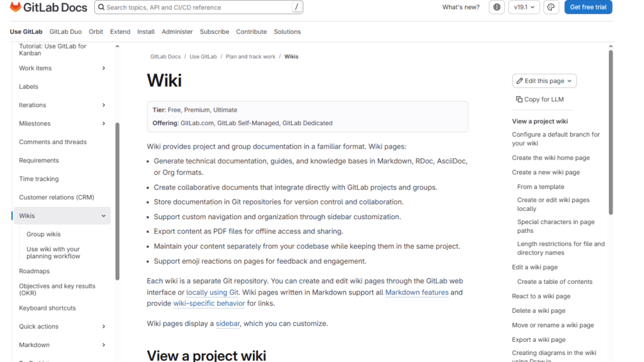Follow the sidebar link in the text
The image size is (644, 362).
(228, 324)
